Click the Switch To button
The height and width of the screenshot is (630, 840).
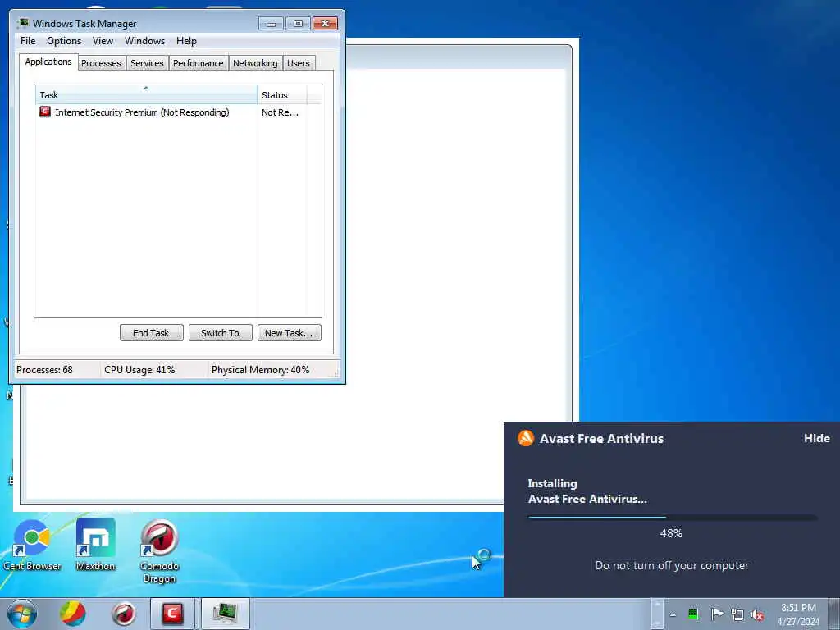220,333
